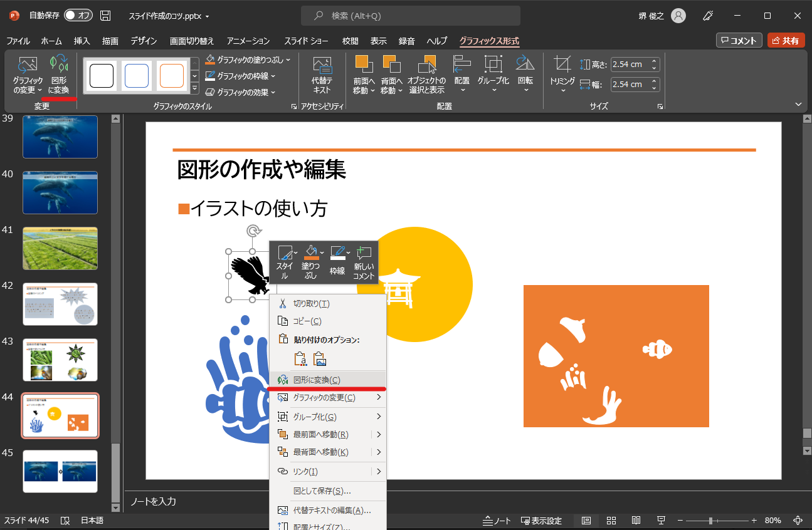The image size is (812, 530).
Task: Select the orange outline graphic style swatch
Action: point(172,75)
